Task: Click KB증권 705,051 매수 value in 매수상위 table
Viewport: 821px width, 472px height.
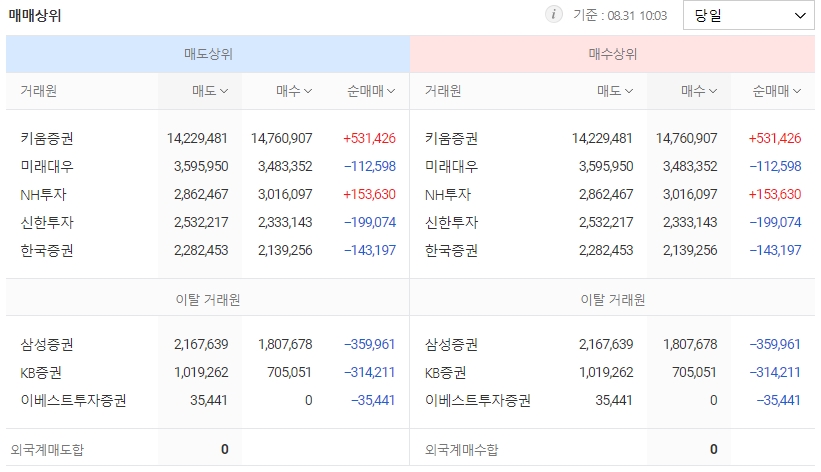Action: tap(694, 372)
